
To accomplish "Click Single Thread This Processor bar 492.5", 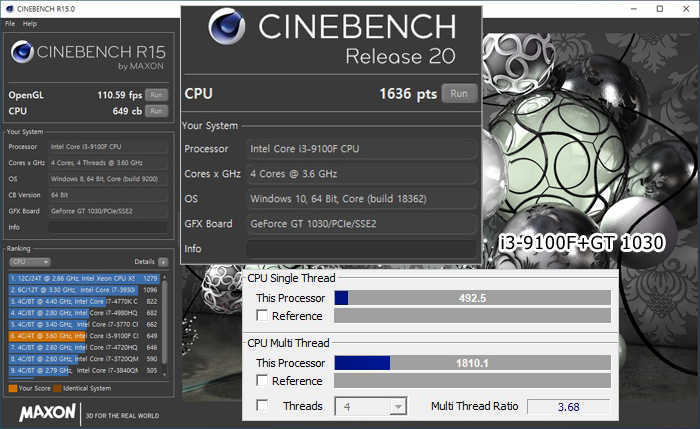I will click(472, 298).
